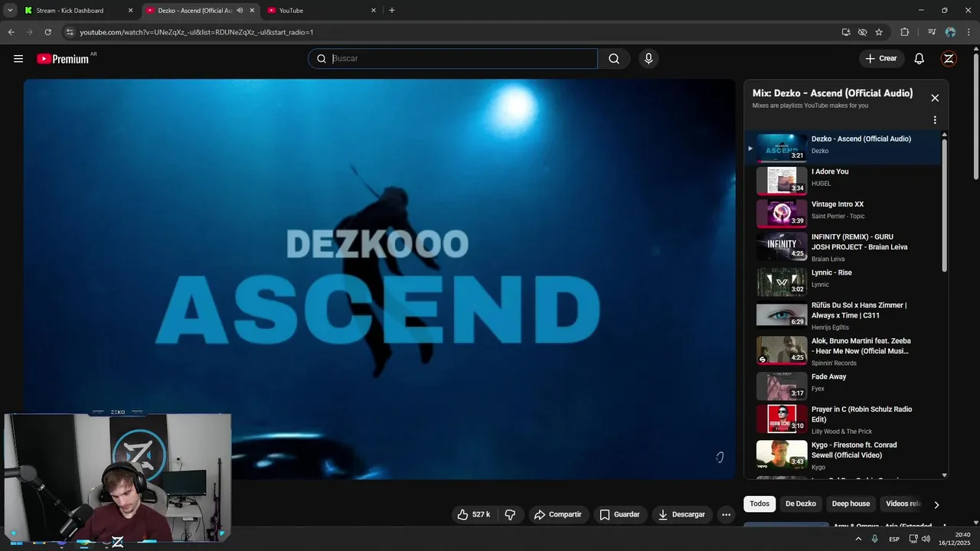Play Rüfüs Du Sol x Hans Zimmer video
This screenshot has width=980, height=551.
842,316
